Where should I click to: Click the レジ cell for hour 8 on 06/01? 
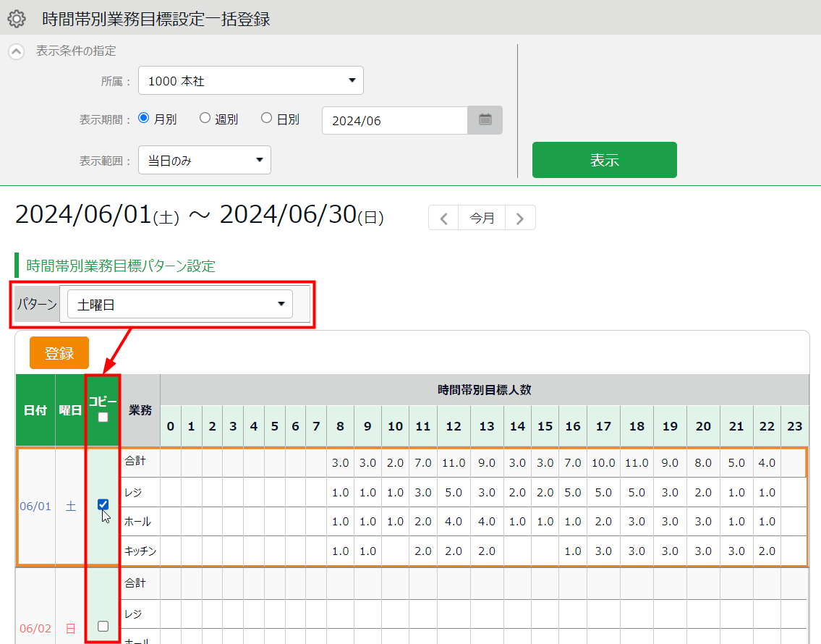340,492
